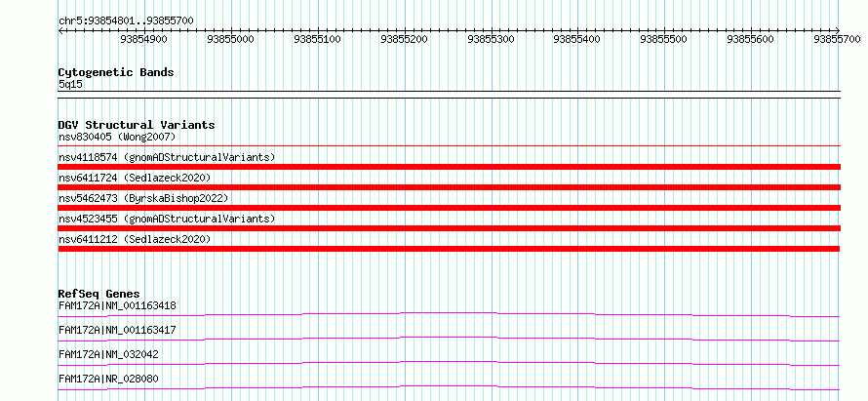This screenshot has width=868, height=401.
Task: Click the chr5:93854801..93855700 region label
Action: (x=126, y=20)
